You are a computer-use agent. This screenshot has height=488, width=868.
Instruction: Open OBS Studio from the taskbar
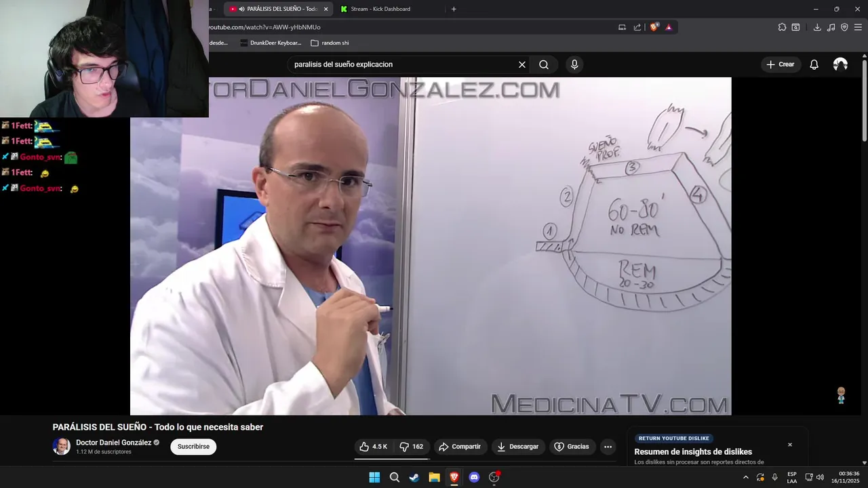point(494,477)
